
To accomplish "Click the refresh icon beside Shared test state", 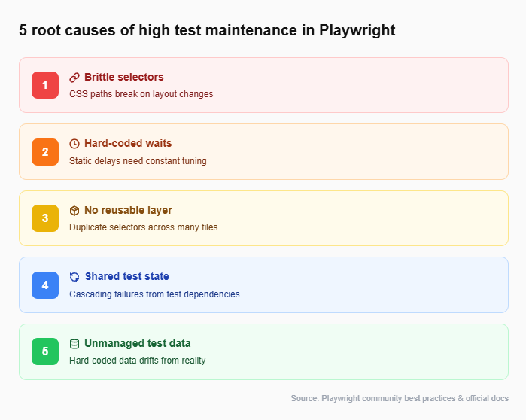I will tap(74, 277).
